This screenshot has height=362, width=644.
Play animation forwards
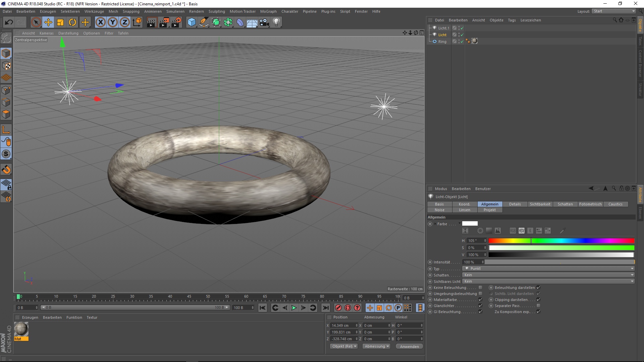click(294, 308)
